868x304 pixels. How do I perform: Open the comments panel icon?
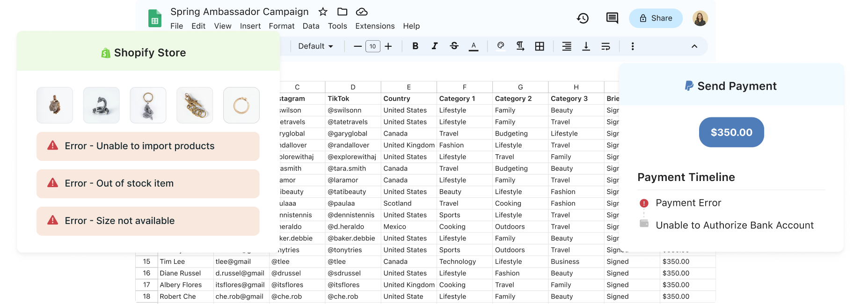pyautogui.click(x=612, y=18)
